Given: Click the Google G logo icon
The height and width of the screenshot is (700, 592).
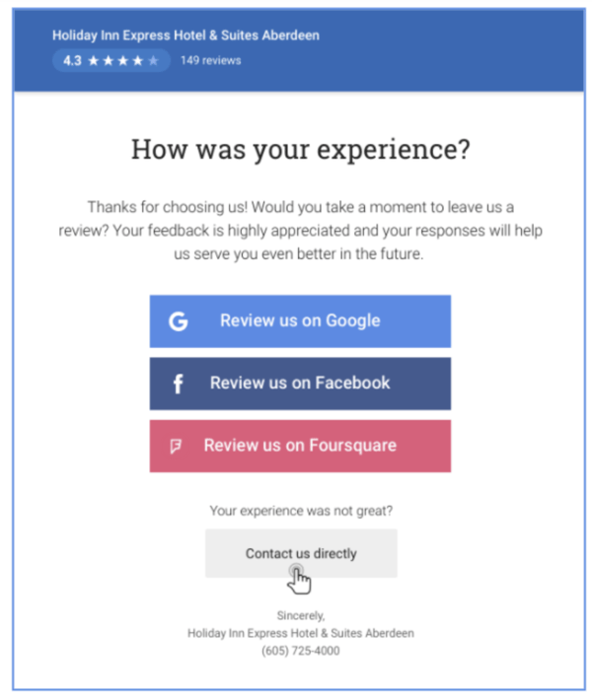Looking at the screenshot, I should (178, 321).
